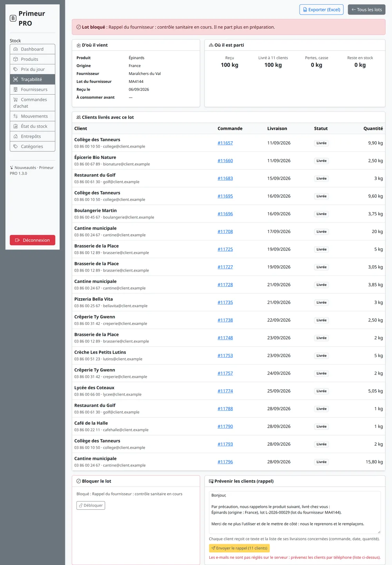This screenshot has height=565, width=392.
Task: Click the client name Café de la Halle
Action: coord(91,423)
